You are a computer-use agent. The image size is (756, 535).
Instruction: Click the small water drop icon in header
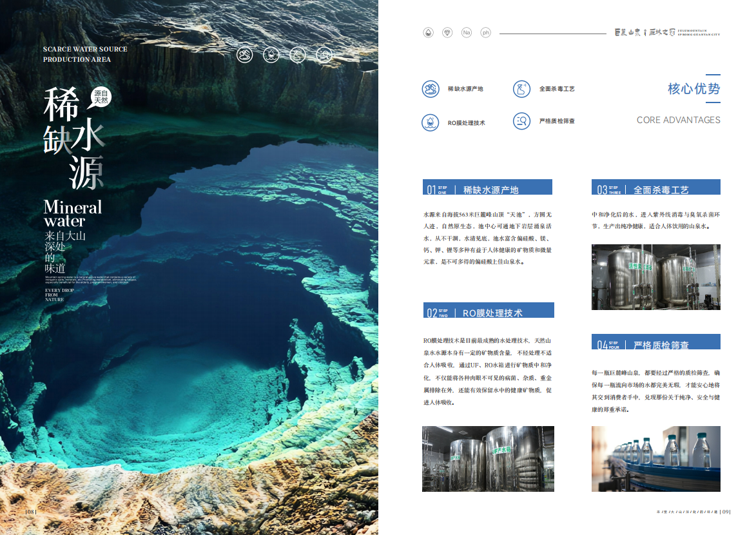pos(428,33)
